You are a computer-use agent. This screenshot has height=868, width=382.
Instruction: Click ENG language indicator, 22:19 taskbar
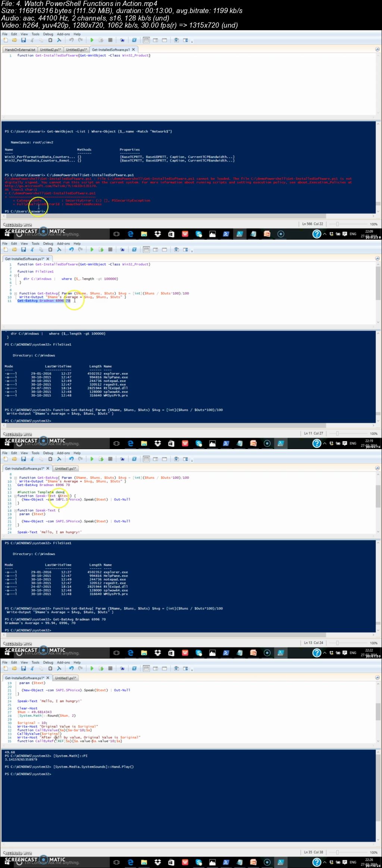[353, 443]
